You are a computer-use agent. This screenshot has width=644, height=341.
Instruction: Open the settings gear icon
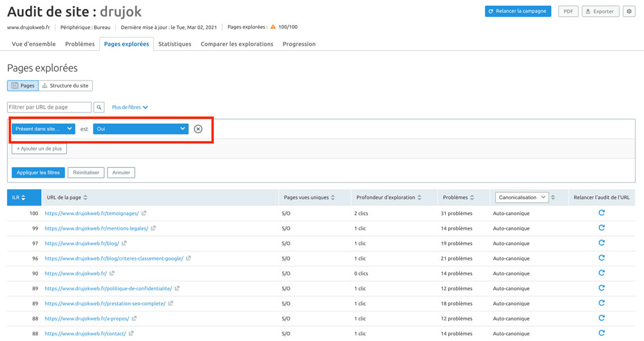pos(629,12)
